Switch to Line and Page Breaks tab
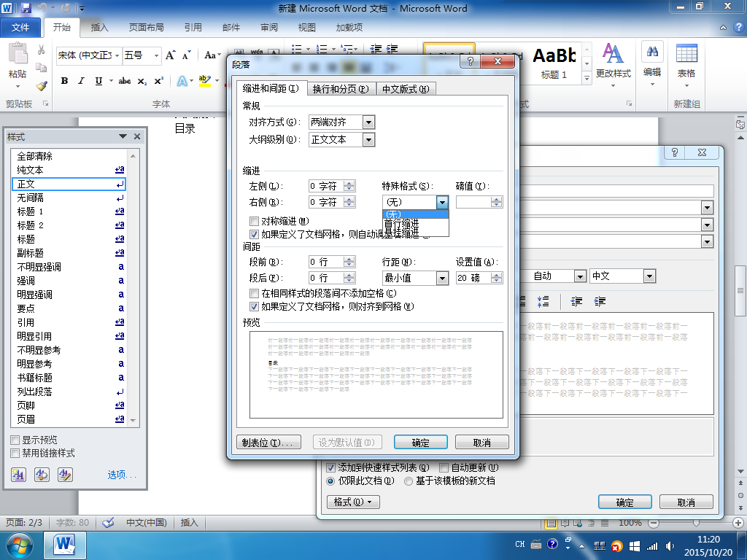The height and width of the screenshot is (560, 747). point(341,89)
